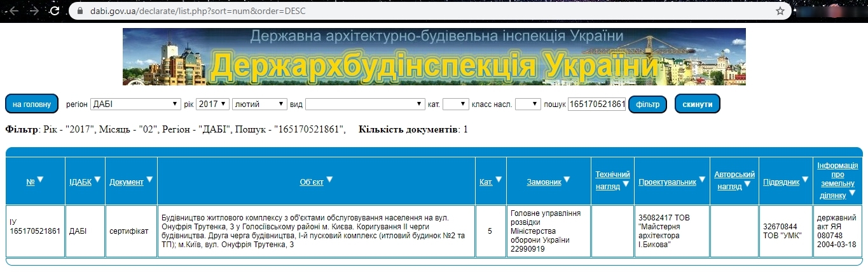Click the Проектувальник column header link
This screenshot has height=272, width=868.
(x=667, y=182)
